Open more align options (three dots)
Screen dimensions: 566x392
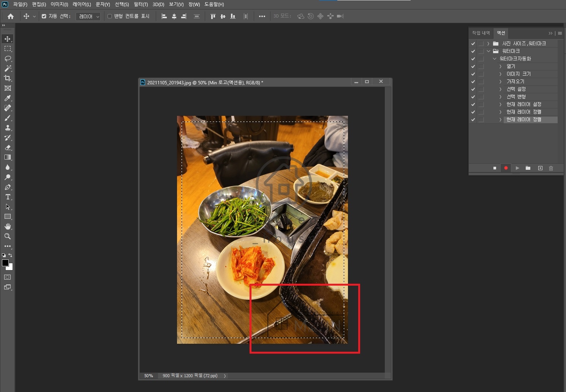[x=262, y=16]
